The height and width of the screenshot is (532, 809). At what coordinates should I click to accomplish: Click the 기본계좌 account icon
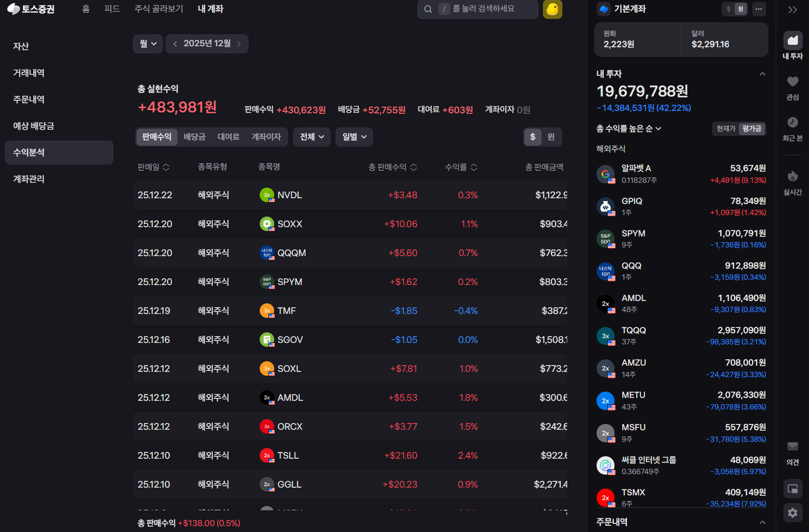pos(603,9)
